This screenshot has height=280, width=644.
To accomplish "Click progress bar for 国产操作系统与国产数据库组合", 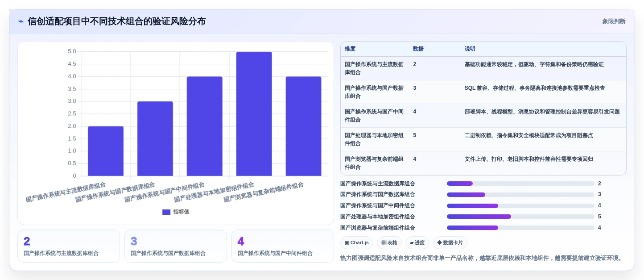I will 520,195.
